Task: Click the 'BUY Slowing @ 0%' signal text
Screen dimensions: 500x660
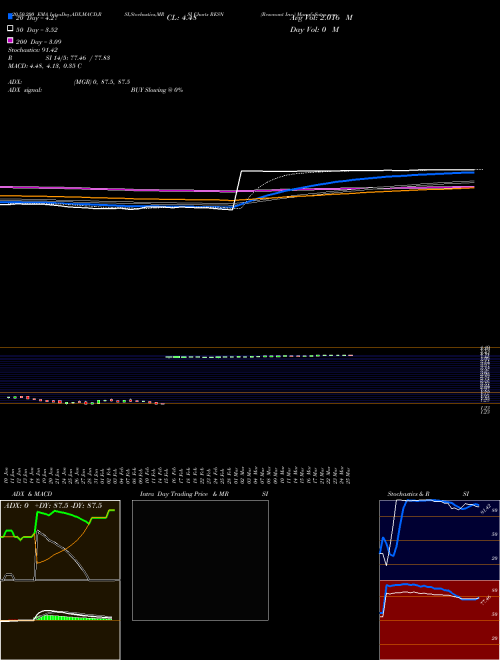Action: (x=157, y=90)
